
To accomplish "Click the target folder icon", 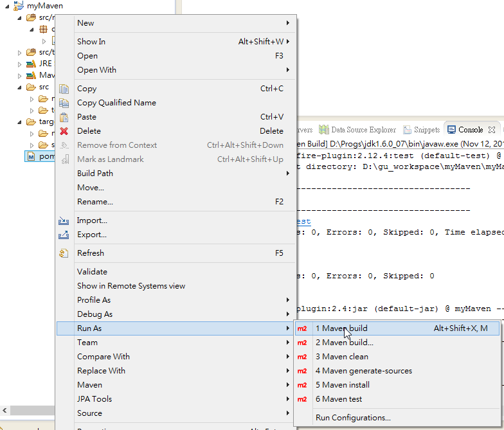I will pos(31,122).
